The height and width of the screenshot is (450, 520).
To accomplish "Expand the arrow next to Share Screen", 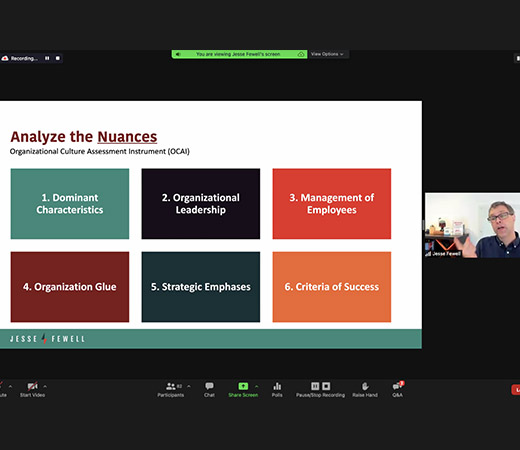I will [256, 386].
